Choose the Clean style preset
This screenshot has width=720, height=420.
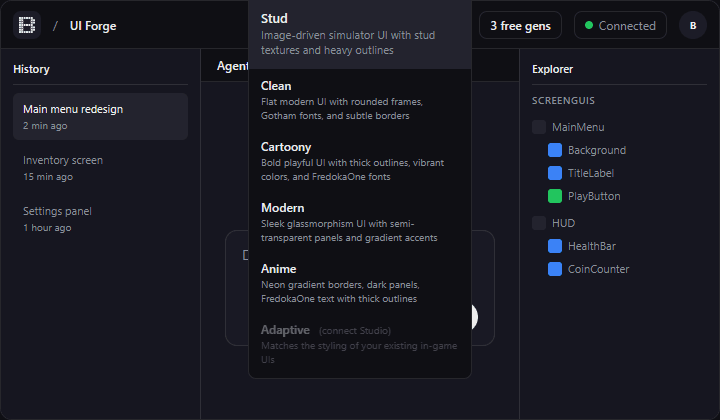360,100
